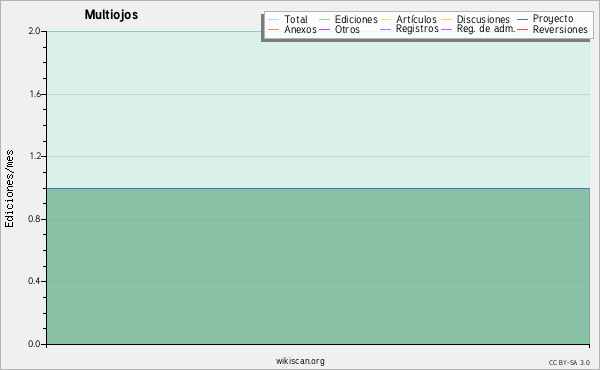Click the CC BY-SA 3.0 license text
The width and height of the screenshot is (600, 370).
tap(569, 362)
